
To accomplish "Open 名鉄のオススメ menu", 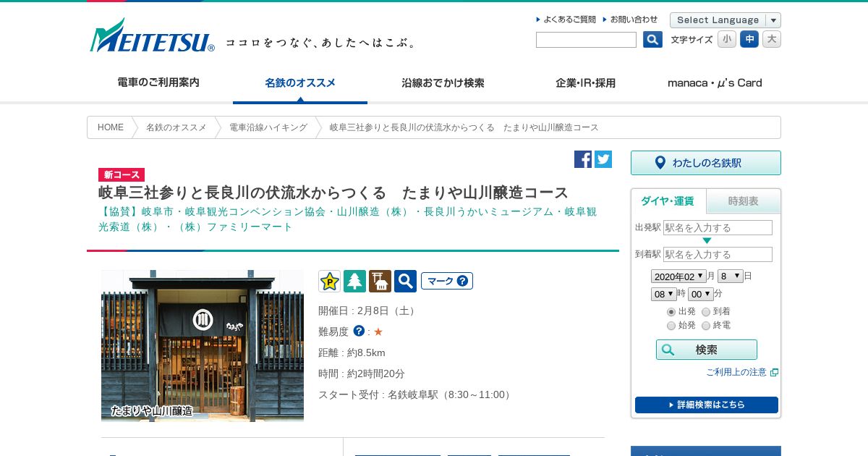I will (x=300, y=83).
